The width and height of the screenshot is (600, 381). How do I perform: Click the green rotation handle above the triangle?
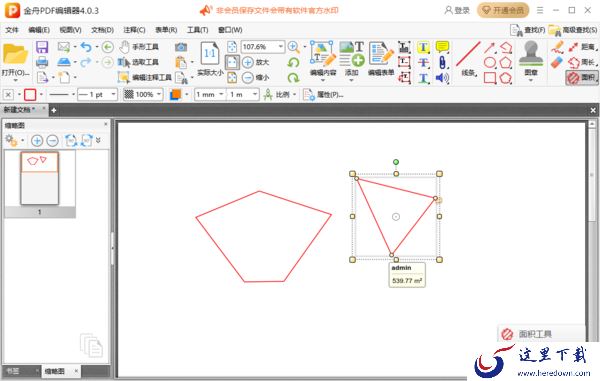396,162
